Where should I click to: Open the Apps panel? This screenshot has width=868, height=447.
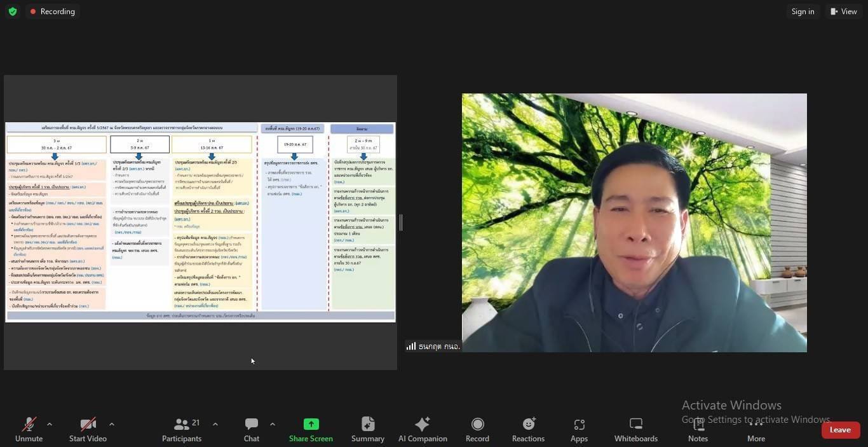click(x=579, y=430)
